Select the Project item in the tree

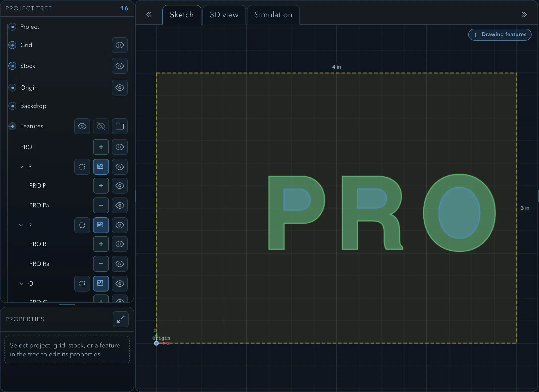pyautogui.click(x=29, y=27)
